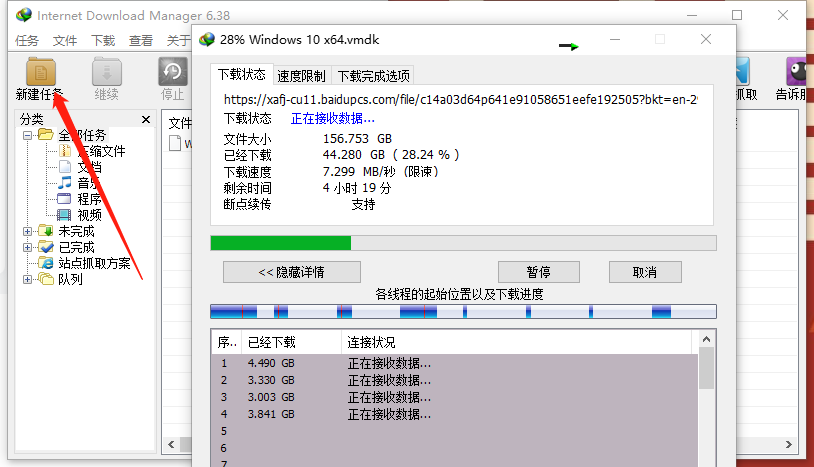
Task: Select the 压缩文件 category icon
Action: point(65,151)
